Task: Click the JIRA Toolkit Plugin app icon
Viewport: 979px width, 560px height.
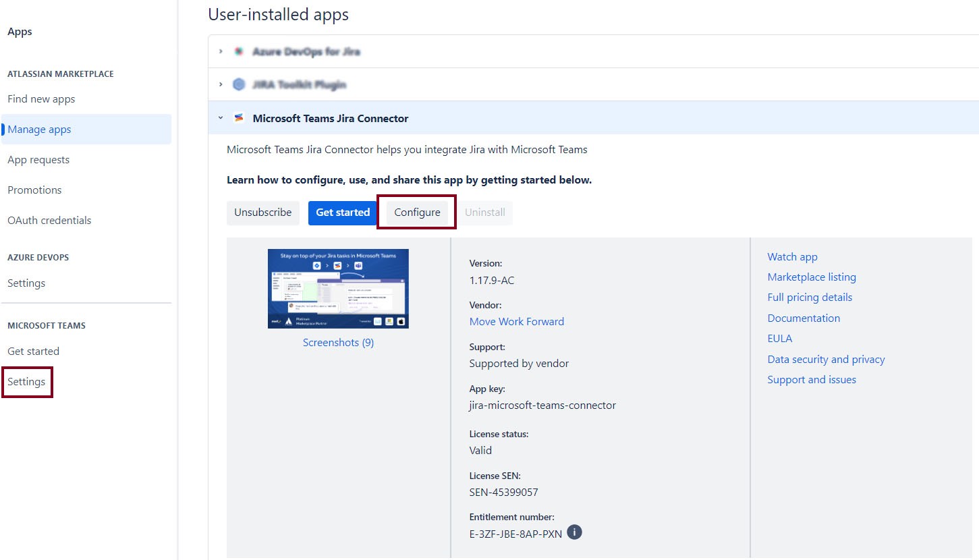Action: pyautogui.click(x=238, y=84)
